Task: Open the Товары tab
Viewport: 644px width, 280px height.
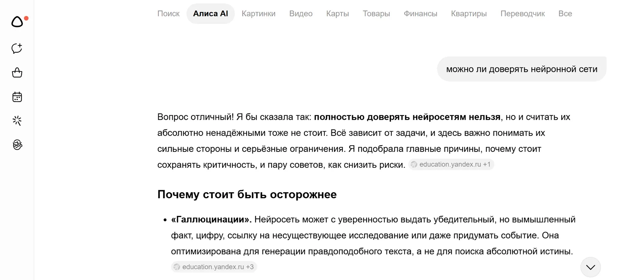Action: [376, 14]
